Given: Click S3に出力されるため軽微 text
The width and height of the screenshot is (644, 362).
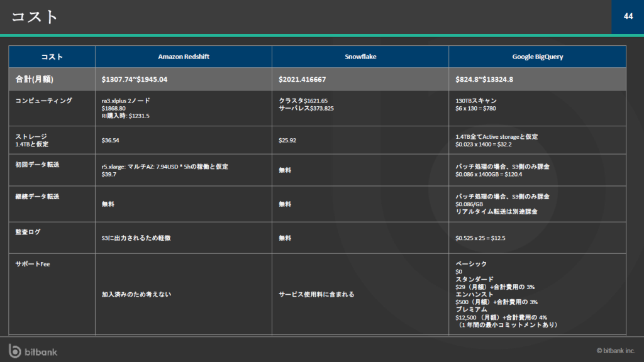Looking at the screenshot, I should pos(136,238).
